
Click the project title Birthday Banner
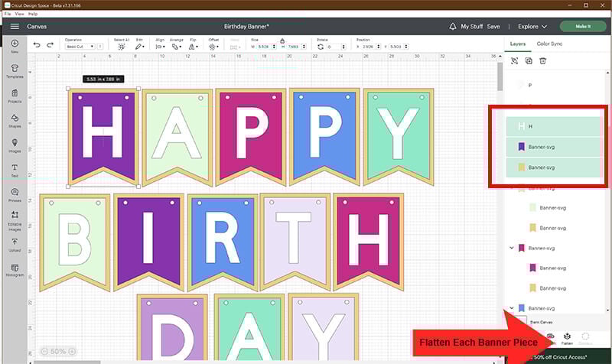tap(246, 27)
